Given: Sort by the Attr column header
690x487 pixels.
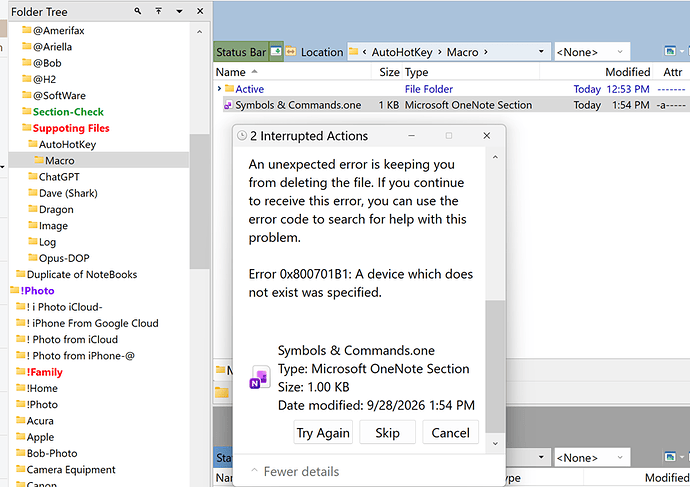Looking at the screenshot, I should tap(672, 72).
